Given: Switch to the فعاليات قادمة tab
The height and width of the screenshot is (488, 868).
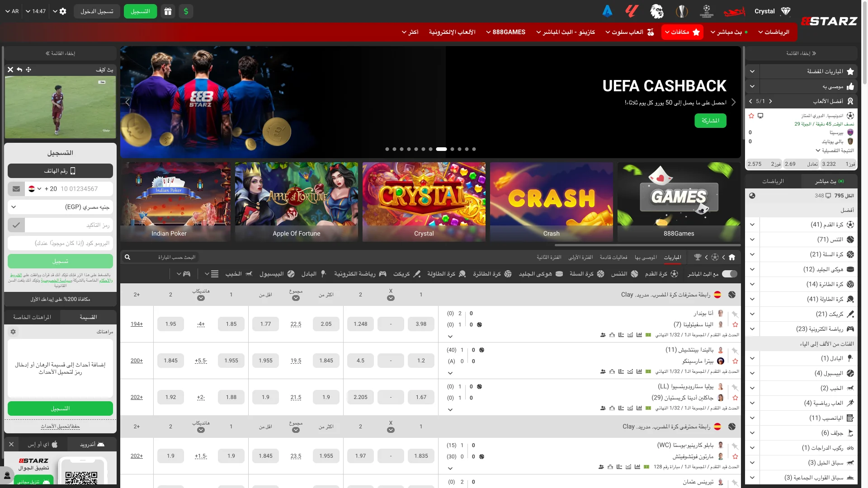Looking at the screenshot, I should pos(613,257).
